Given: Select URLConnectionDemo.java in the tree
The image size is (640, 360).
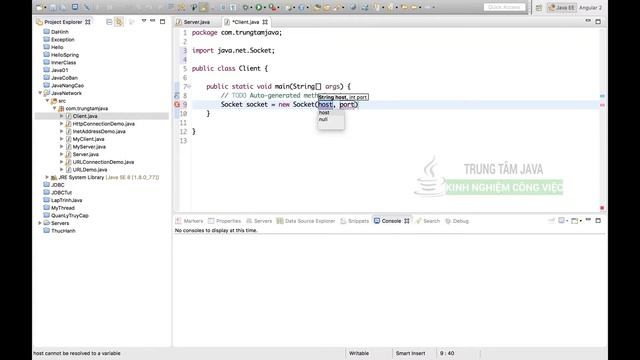Looking at the screenshot, I should [x=103, y=162].
